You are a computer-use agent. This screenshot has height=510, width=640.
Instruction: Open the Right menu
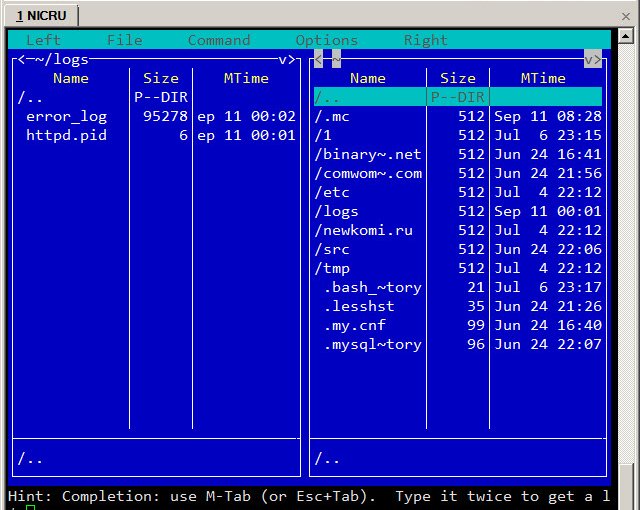click(425, 40)
